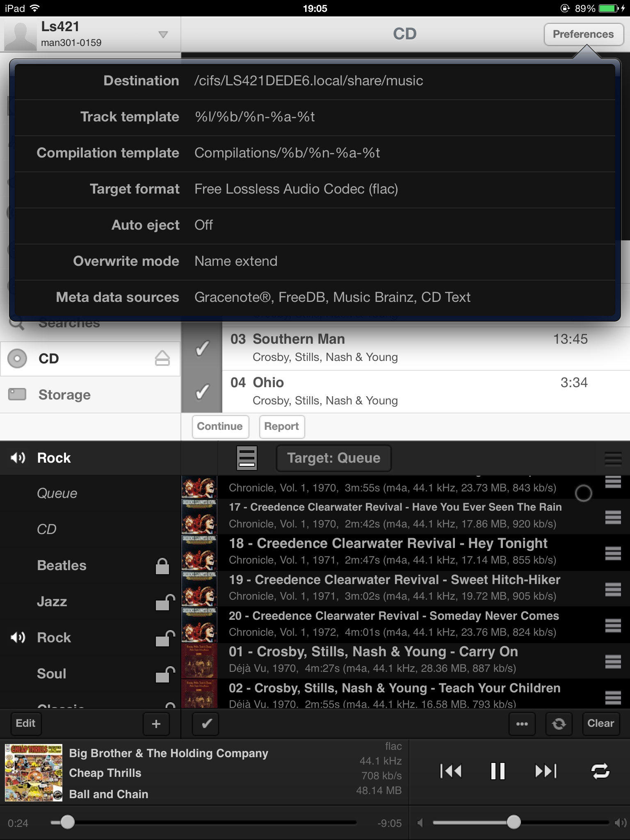Click Déjà Vu cover beside Carry On
Screen dimensions: 630x840
pyautogui.click(x=199, y=661)
